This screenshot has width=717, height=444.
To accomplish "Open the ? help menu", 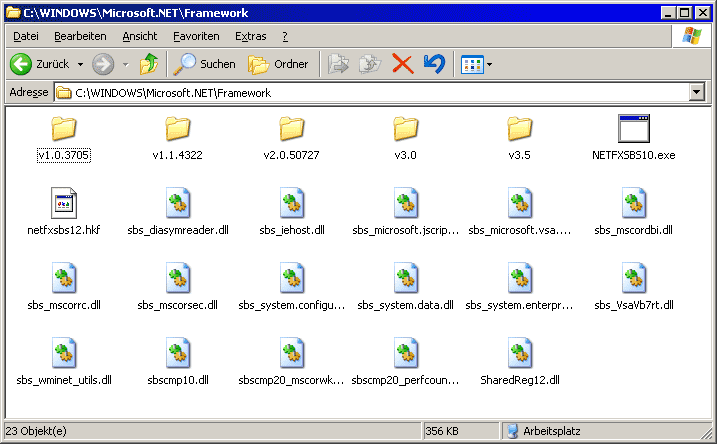I will coord(285,36).
